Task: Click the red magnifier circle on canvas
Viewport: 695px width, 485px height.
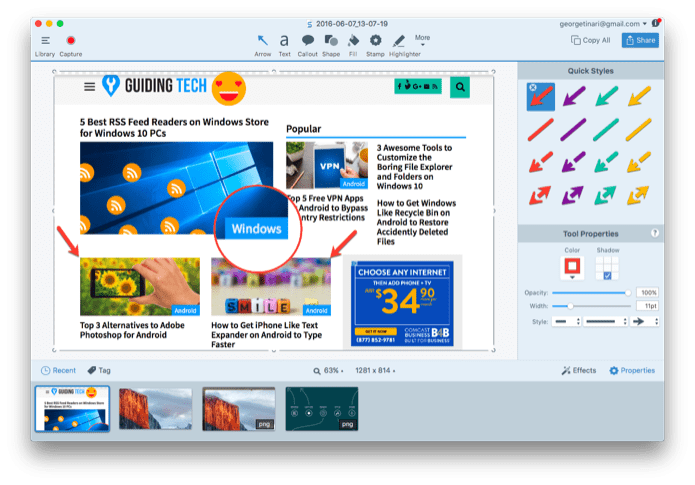Action: click(258, 229)
